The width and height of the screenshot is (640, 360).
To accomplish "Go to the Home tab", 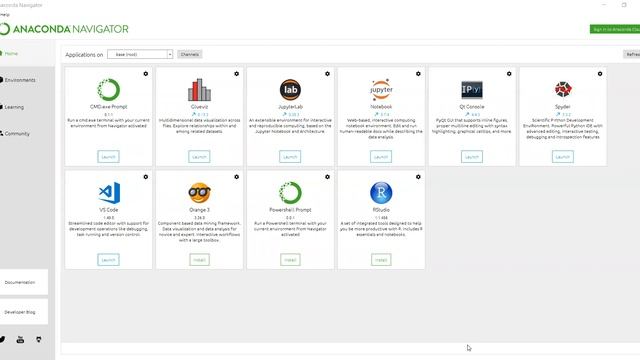I will click(11, 53).
